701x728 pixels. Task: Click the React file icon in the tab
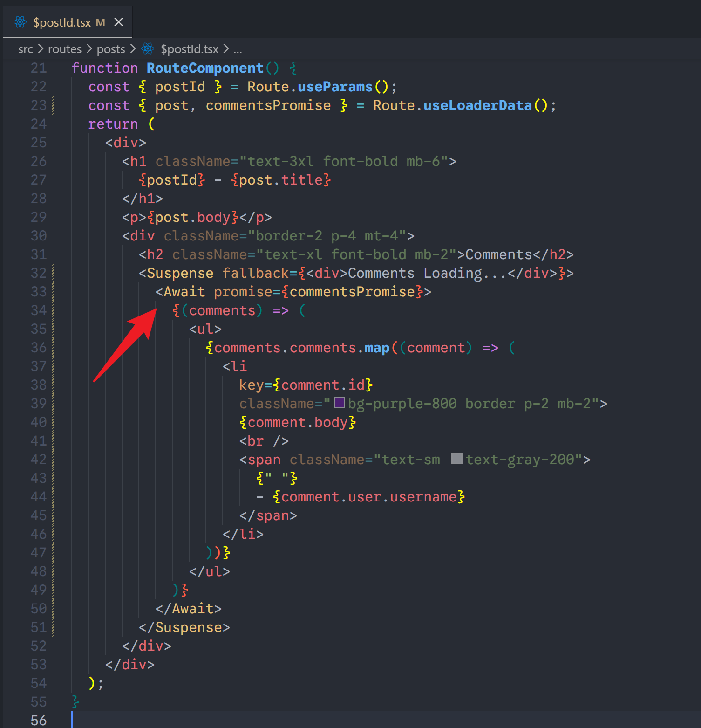[x=20, y=22]
